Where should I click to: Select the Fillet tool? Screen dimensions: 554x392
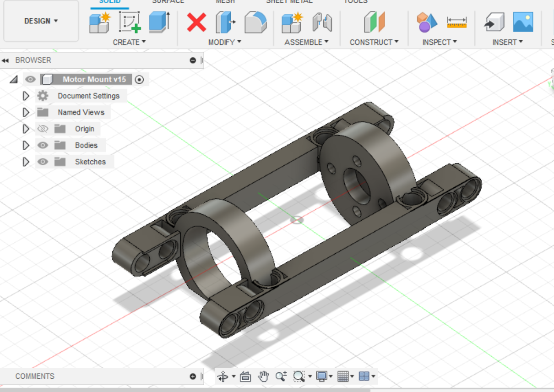[255, 22]
